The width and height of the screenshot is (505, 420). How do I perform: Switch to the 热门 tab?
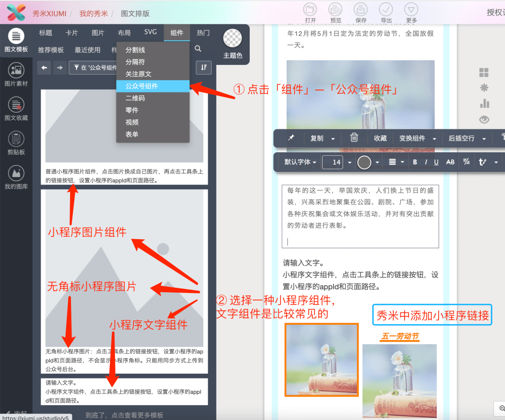click(x=203, y=33)
